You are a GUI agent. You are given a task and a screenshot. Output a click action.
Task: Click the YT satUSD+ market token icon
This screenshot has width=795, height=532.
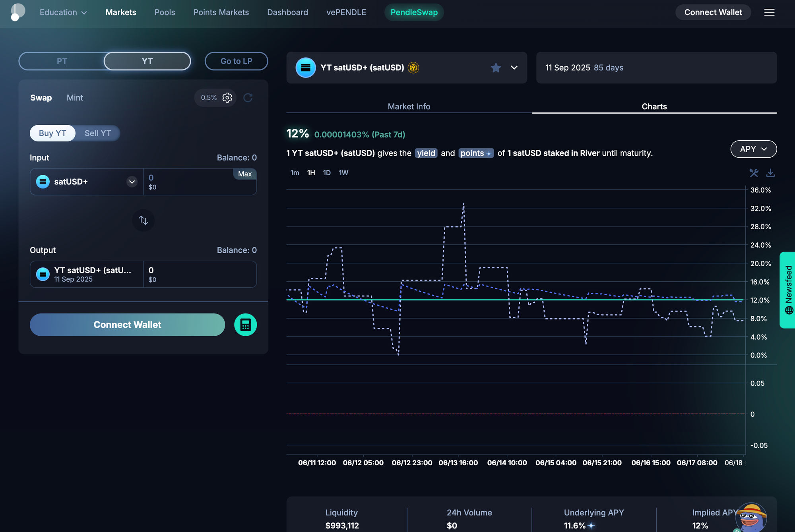click(306, 68)
